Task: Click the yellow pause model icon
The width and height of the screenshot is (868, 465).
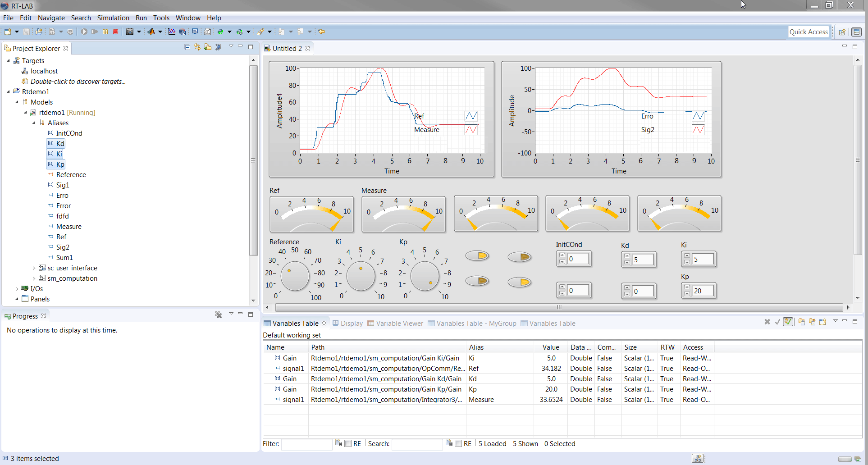Action: pyautogui.click(x=105, y=32)
